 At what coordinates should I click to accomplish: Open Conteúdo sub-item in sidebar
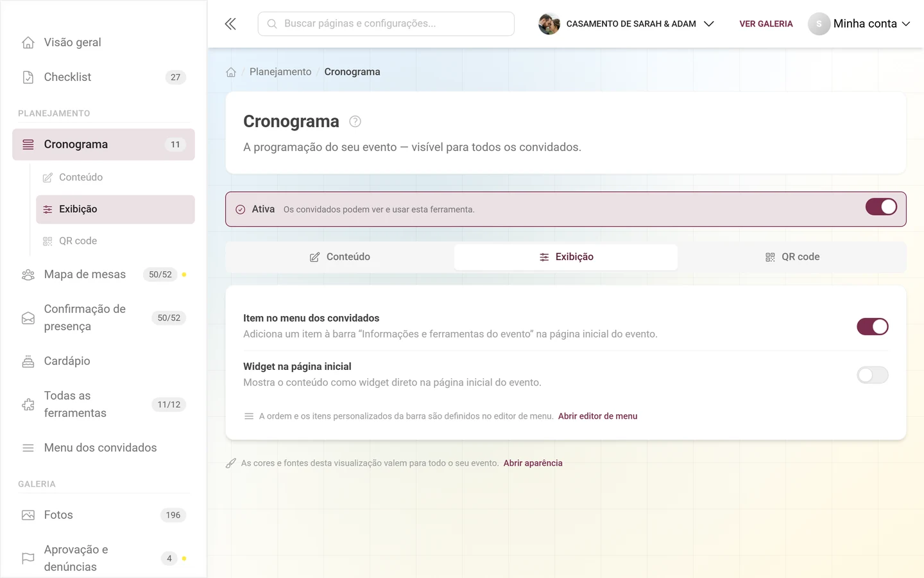click(116, 177)
